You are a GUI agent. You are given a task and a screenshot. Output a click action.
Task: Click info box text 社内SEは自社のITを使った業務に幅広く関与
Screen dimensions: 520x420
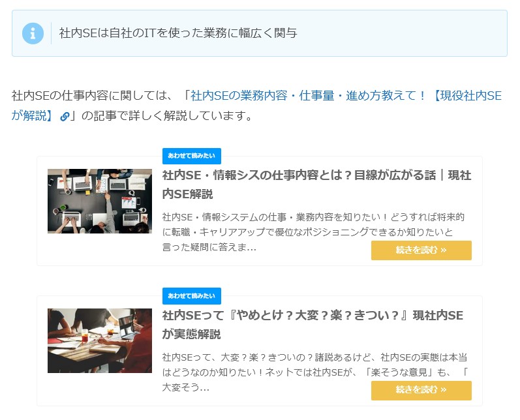click(177, 33)
